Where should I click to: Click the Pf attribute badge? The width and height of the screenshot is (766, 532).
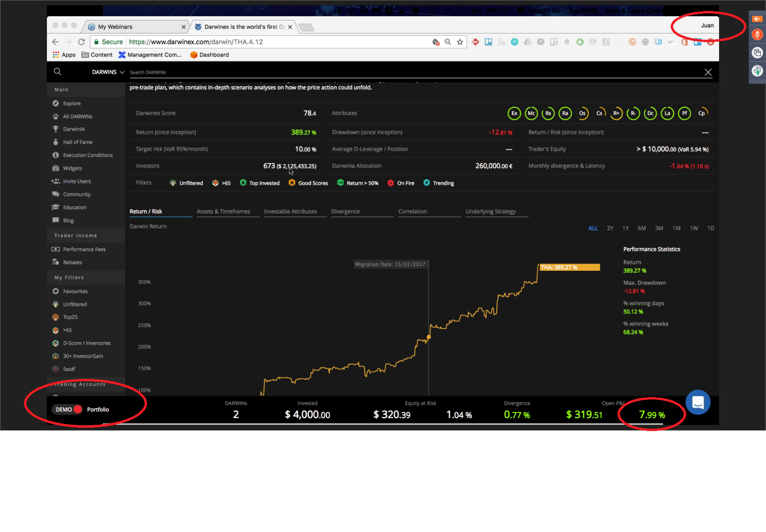tap(685, 113)
